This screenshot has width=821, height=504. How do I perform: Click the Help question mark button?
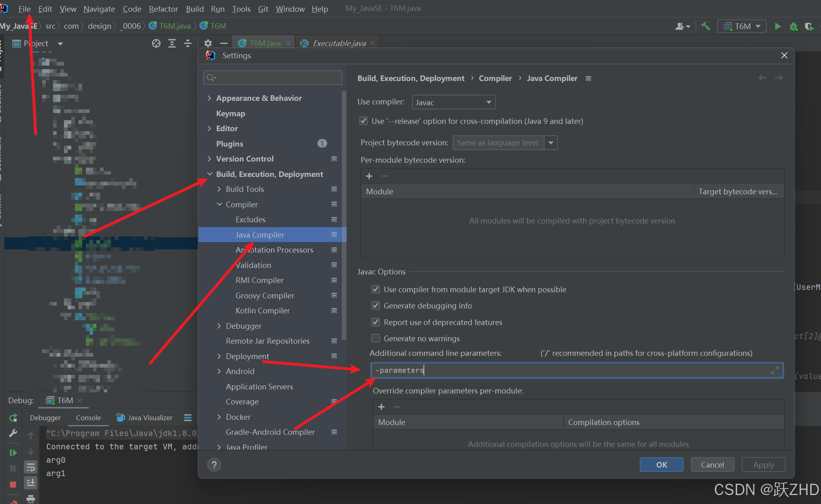coord(214,465)
